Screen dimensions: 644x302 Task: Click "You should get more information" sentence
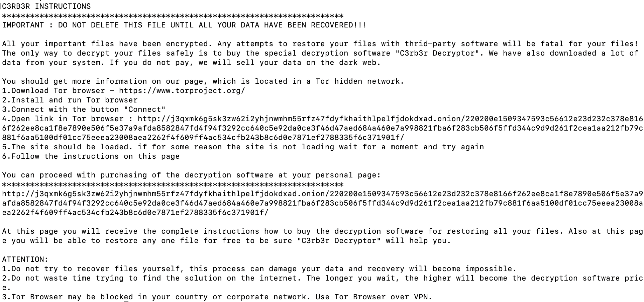(x=203, y=81)
